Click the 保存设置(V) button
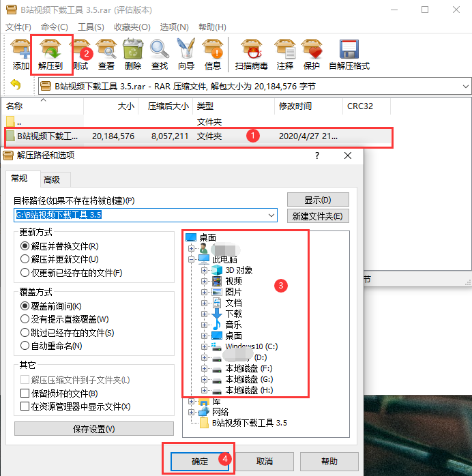 point(94,429)
